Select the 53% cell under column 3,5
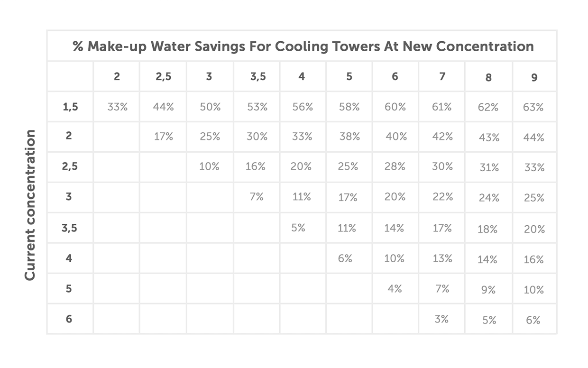This screenshot has width=588, height=368. coord(257,107)
